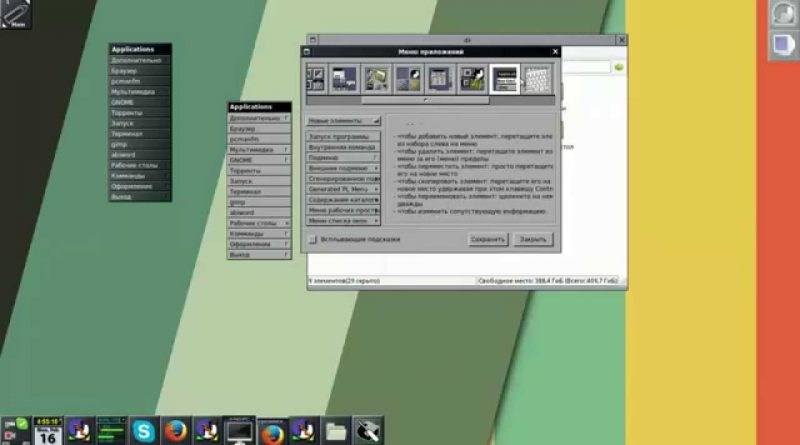Select abiword in the dark Applications menu
This screenshot has height=445, width=800.
(140, 155)
